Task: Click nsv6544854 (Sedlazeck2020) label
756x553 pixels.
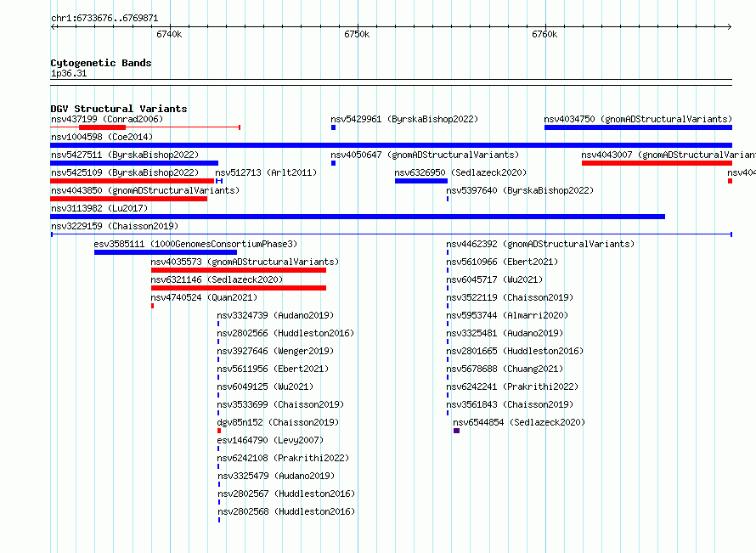Action: click(519, 422)
